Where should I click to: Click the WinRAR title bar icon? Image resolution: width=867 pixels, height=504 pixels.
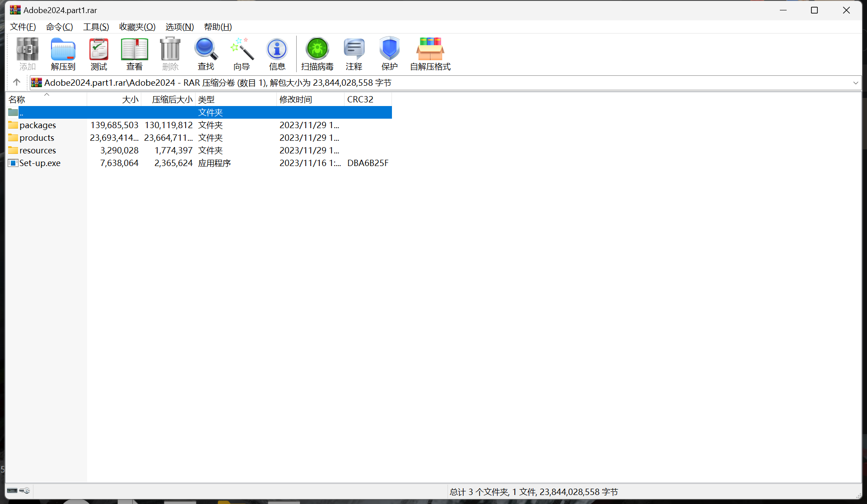[x=15, y=10]
